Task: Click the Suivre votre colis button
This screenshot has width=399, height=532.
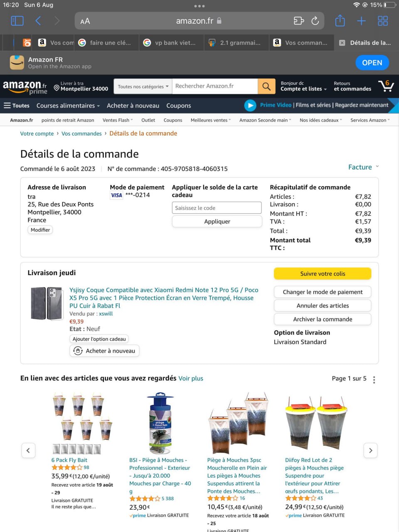Action: click(x=323, y=273)
